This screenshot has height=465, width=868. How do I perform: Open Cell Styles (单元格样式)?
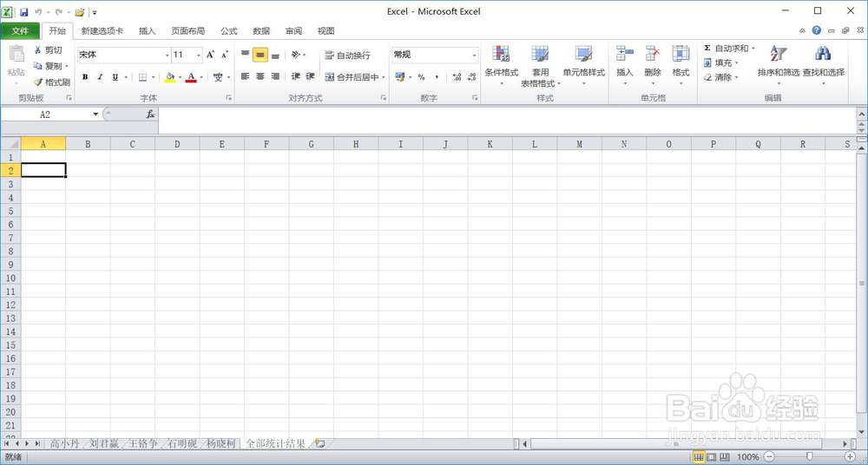[x=583, y=65]
